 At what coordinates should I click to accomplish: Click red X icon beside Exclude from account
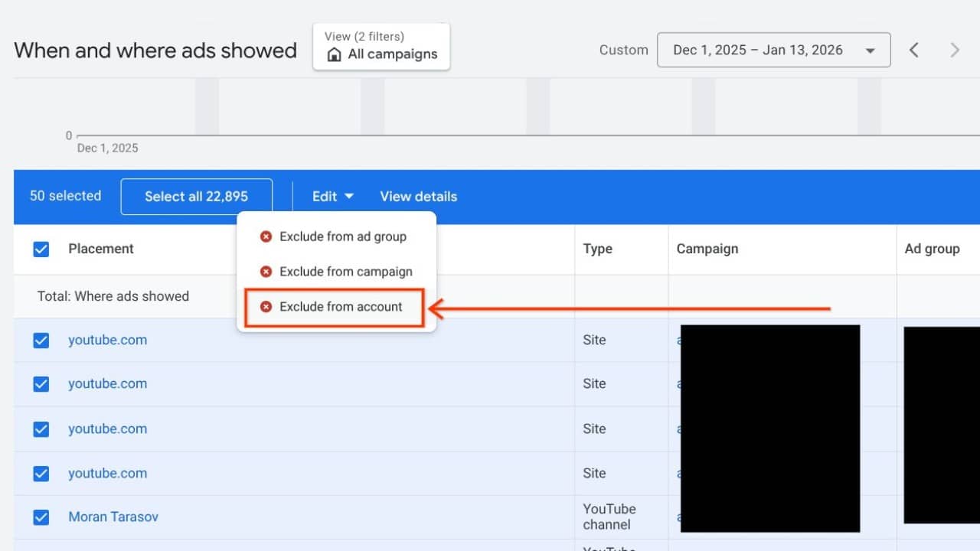pos(266,307)
